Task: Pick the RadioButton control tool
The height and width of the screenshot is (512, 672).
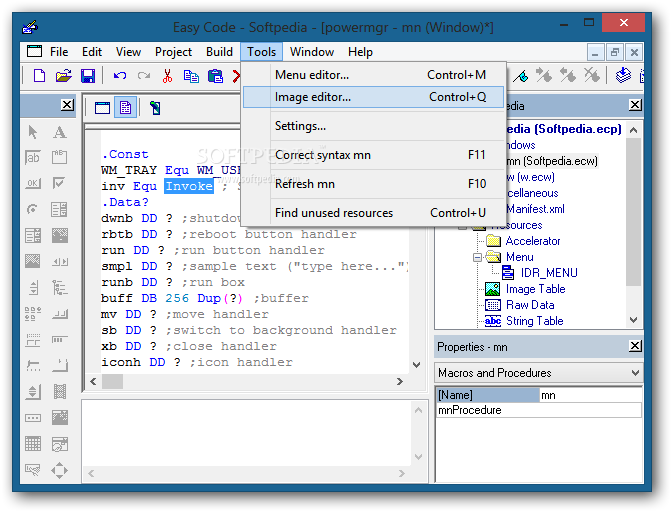Action: click(x=33, y=210)
